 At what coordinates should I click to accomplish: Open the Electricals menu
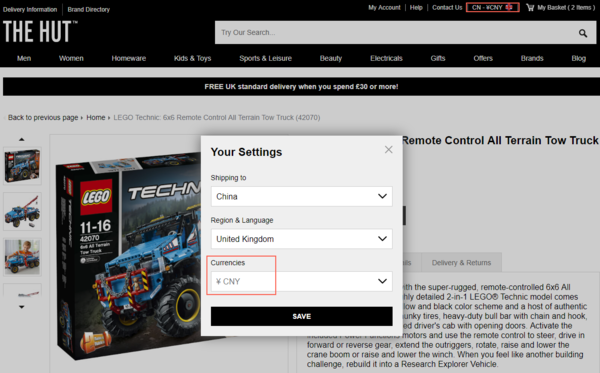(x=386, y=58)
